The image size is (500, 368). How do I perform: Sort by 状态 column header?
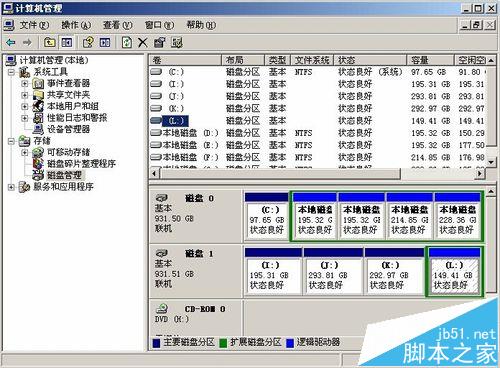370,60
